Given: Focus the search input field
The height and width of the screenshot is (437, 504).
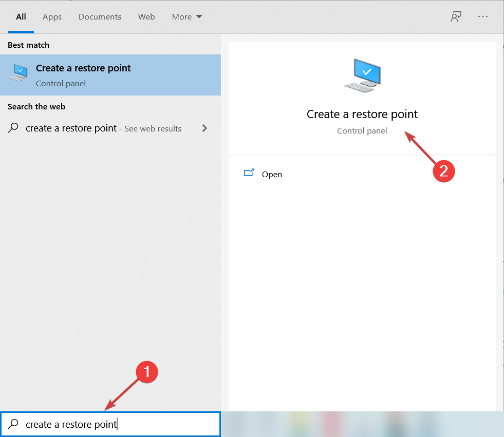Looking at the screenshot, I should click(x=110, y=424).
